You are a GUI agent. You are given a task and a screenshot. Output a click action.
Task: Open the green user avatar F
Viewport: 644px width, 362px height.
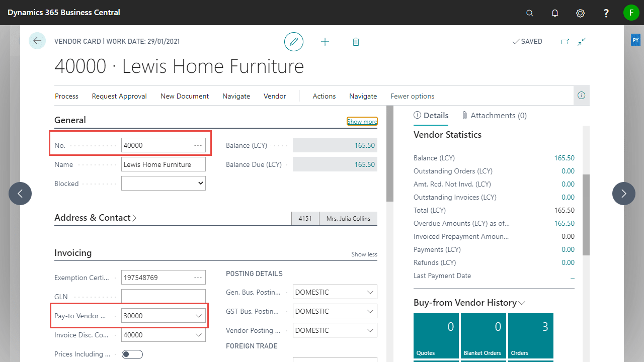(631, 13)
